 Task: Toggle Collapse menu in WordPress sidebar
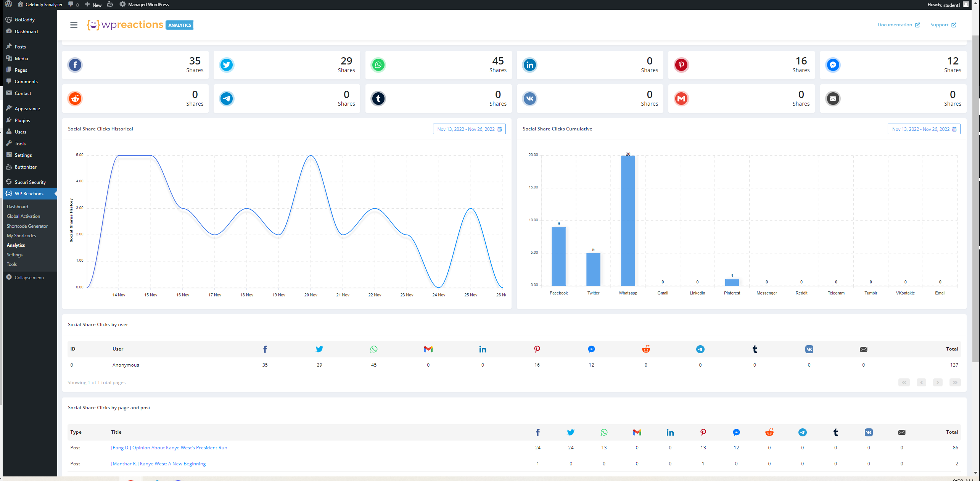pyautogui.click(x=29, y=277)
